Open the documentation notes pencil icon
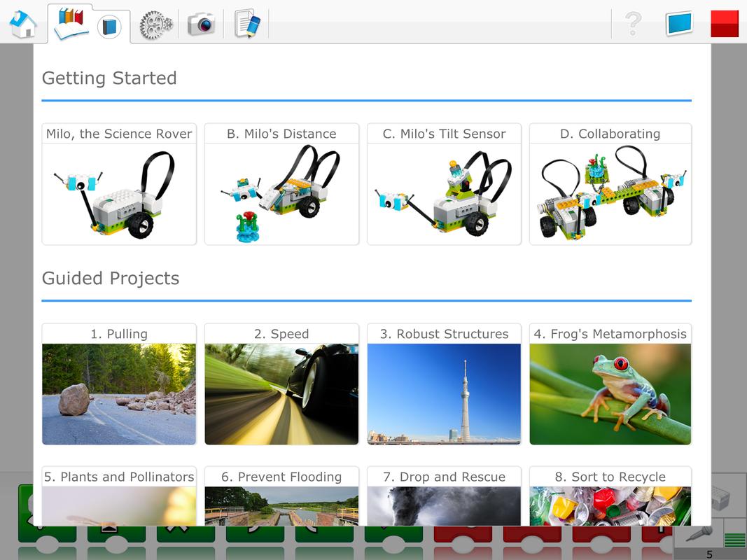 pos(247,24)
